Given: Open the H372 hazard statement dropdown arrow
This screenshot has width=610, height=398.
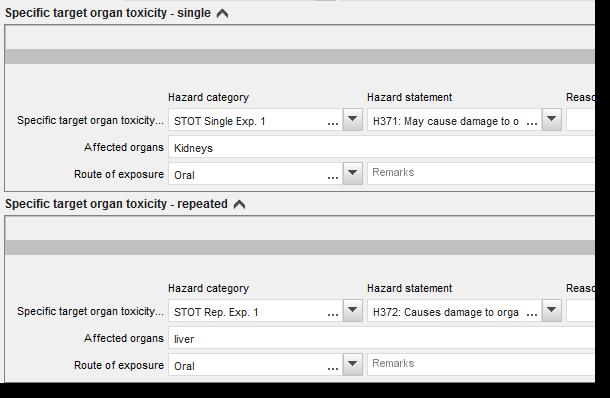Looking at the screenshot, I should [552, 310].
